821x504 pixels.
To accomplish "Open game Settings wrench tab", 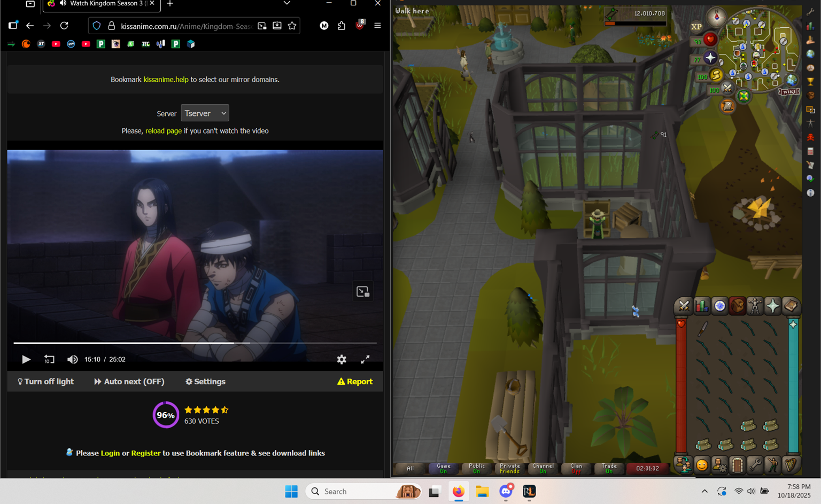I will click(x=755, y=465).
